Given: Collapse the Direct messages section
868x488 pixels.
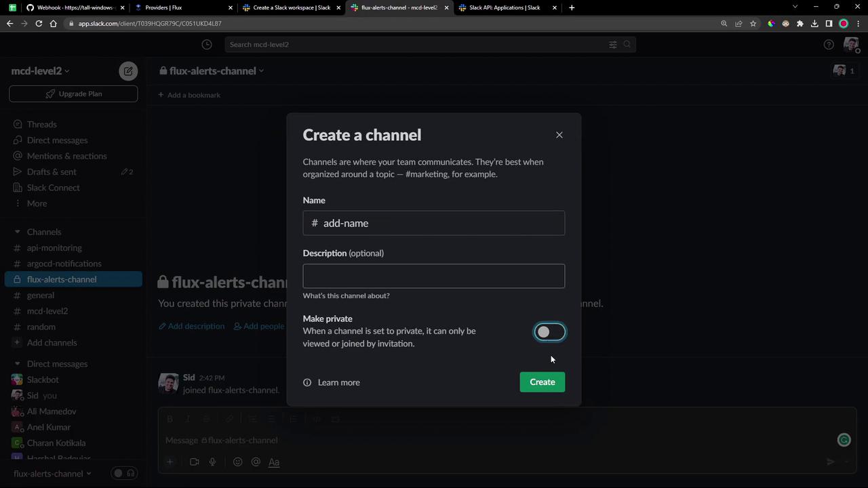Looking at the screenshot, I should click(17, 364).
